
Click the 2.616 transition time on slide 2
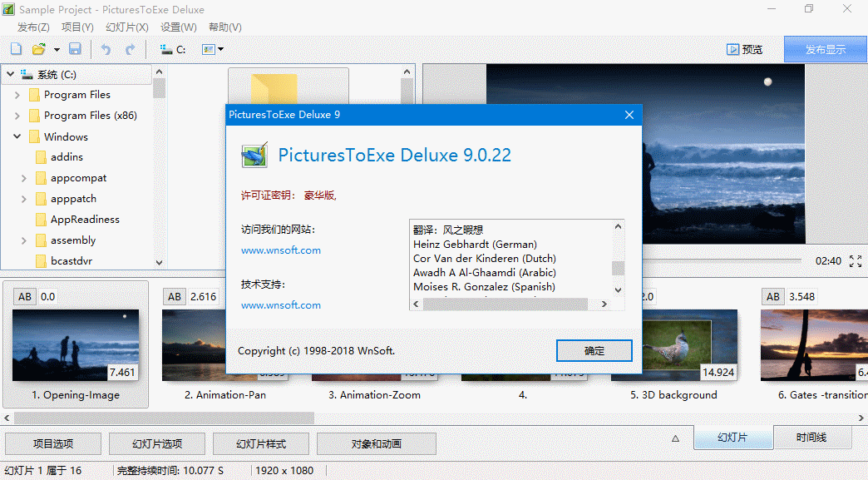(x=203, y=297)
